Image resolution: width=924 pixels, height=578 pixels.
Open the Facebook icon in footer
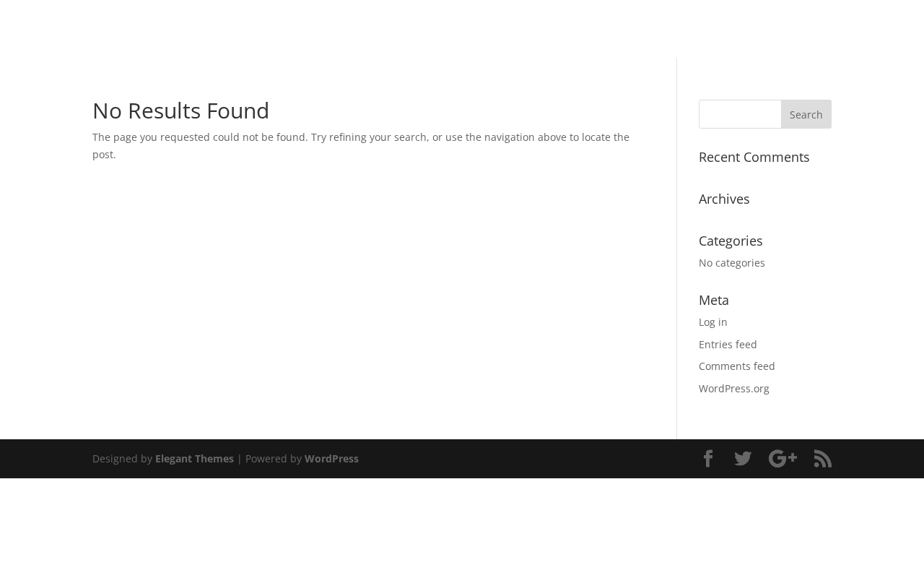tap(708, 459)
